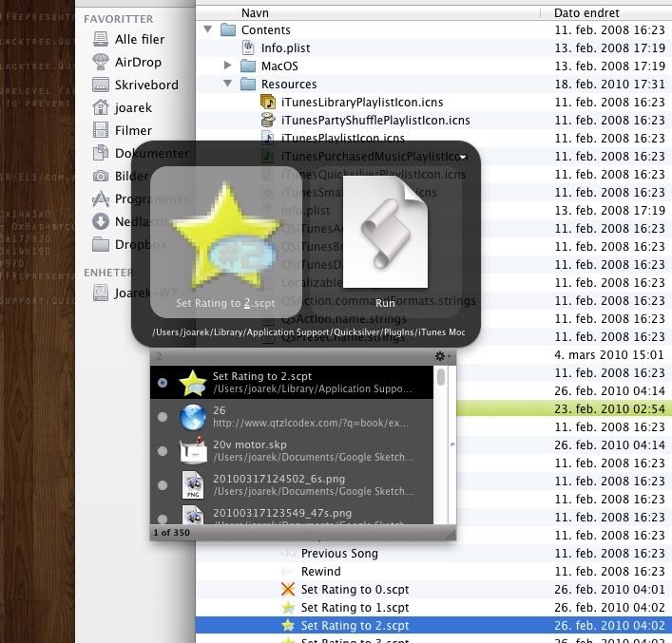Go to joarek home folder
The image size is (672, 643).
tap(123, 107)
